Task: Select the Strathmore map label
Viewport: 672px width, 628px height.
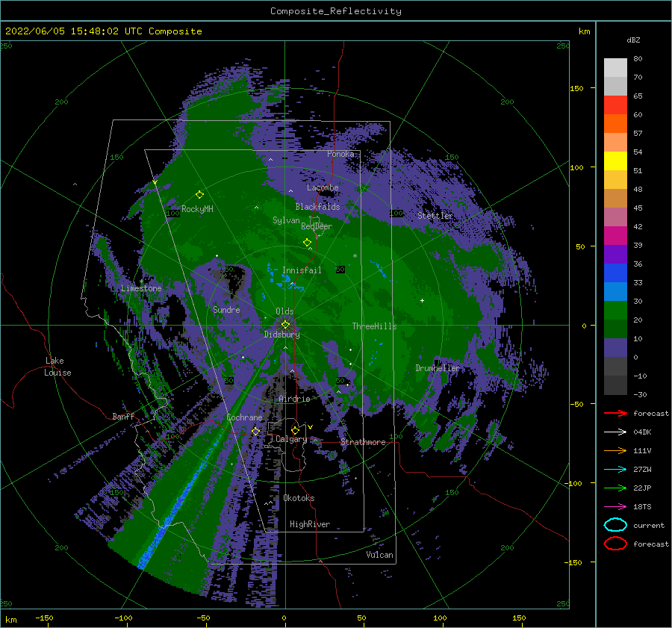Action: pyautogui.click(x=363, y=442)
